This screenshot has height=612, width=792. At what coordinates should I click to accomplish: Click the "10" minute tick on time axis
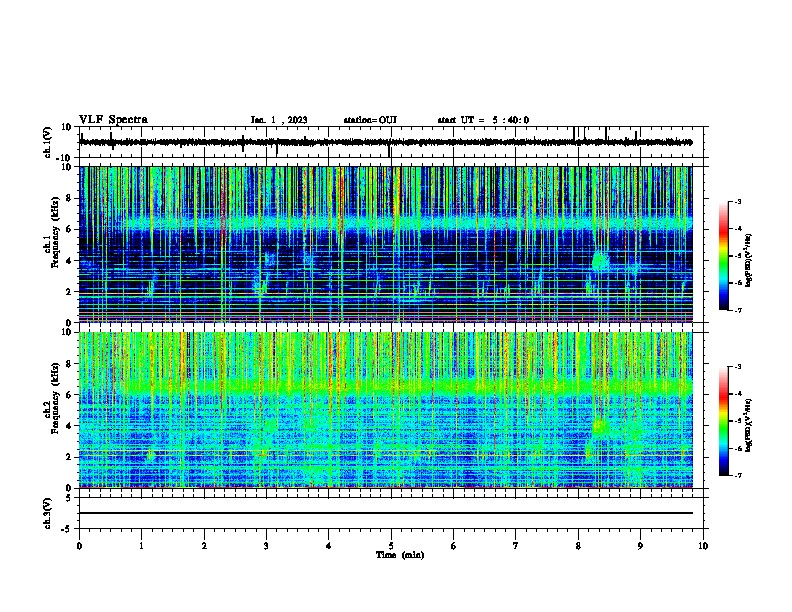click(x=703, y=546)
